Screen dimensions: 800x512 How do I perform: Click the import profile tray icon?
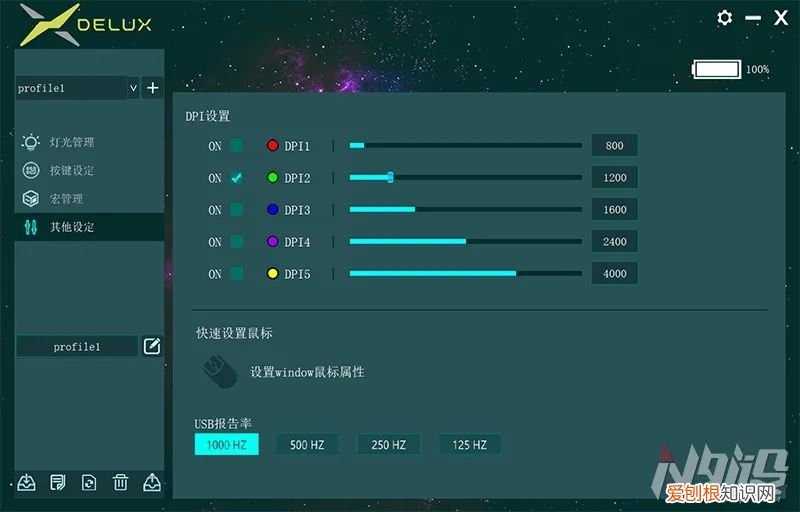point(26,482)
